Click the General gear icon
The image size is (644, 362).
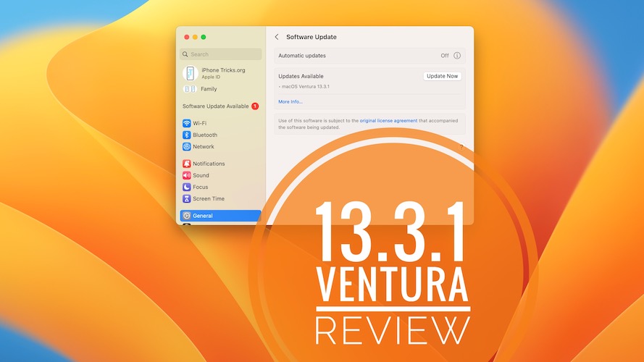(x=186, y=216)
